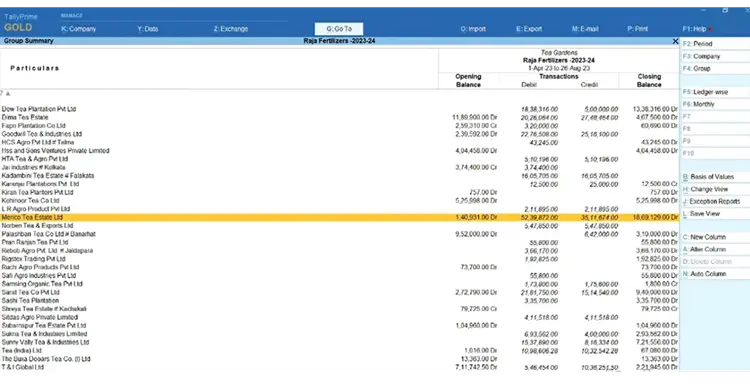Click the Particulars column header
The image size is (750, 385).
[x=34, y=68]
